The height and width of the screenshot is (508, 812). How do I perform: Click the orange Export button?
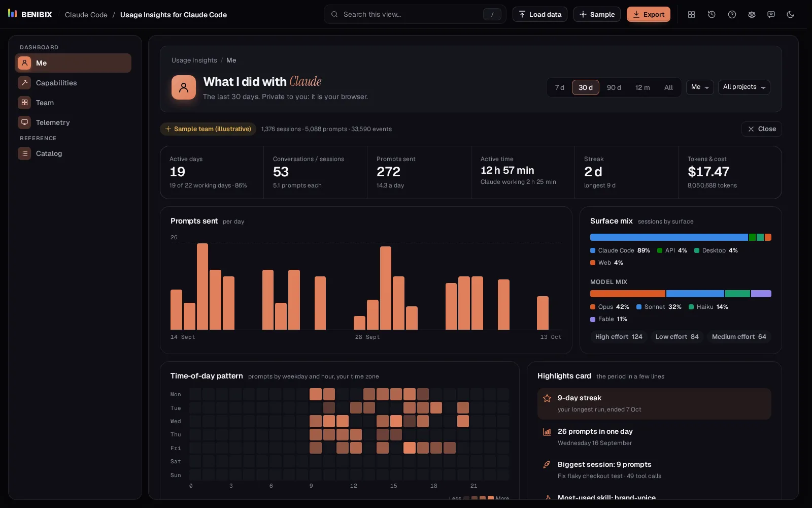(649, 14)
